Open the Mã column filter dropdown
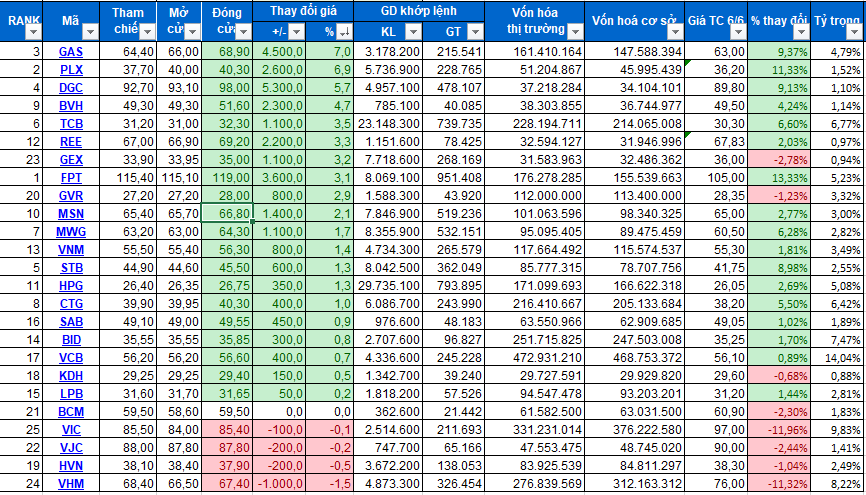Screen dimensions: 866x495 (89, 34)
